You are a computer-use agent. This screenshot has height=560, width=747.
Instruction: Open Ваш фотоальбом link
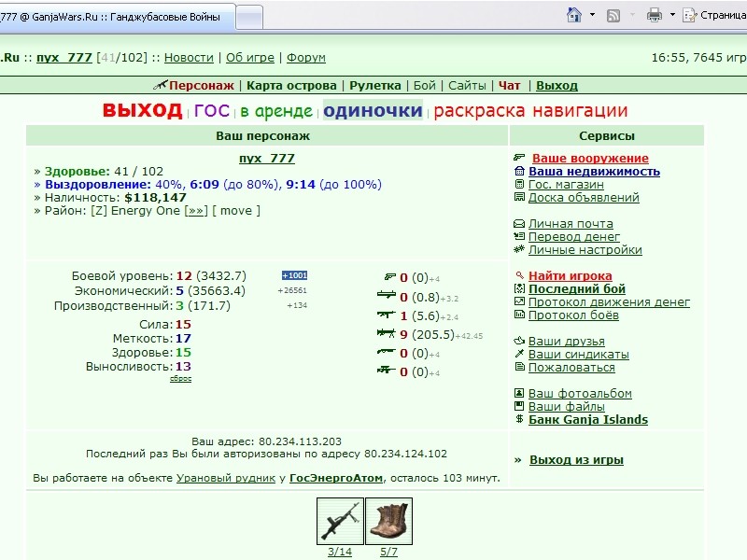[x=580, y=394]
